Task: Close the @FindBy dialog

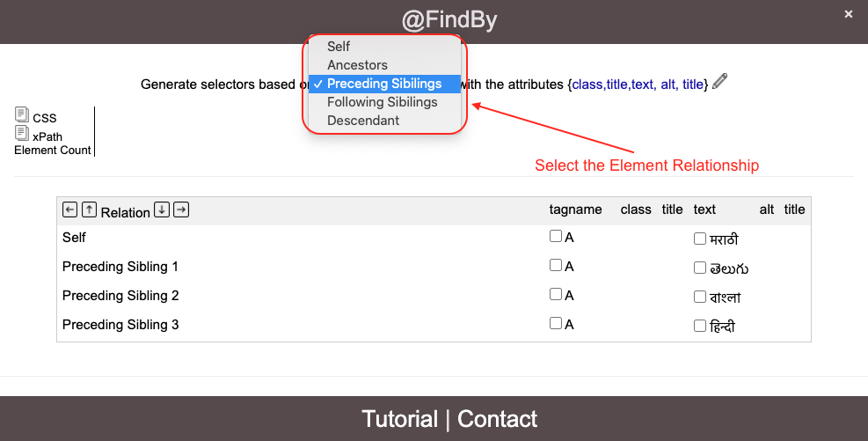Action: (x=849, y=14)
